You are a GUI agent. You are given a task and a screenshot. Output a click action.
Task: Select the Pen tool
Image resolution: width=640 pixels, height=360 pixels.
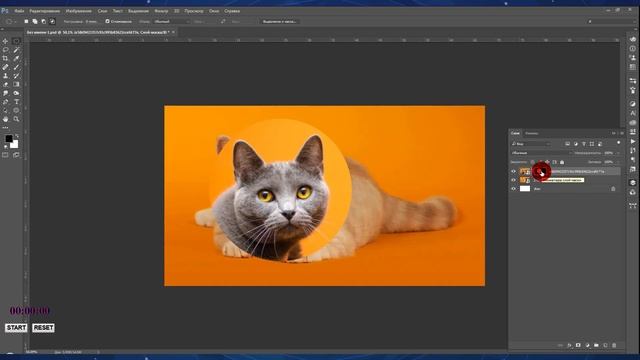point(5,102)
